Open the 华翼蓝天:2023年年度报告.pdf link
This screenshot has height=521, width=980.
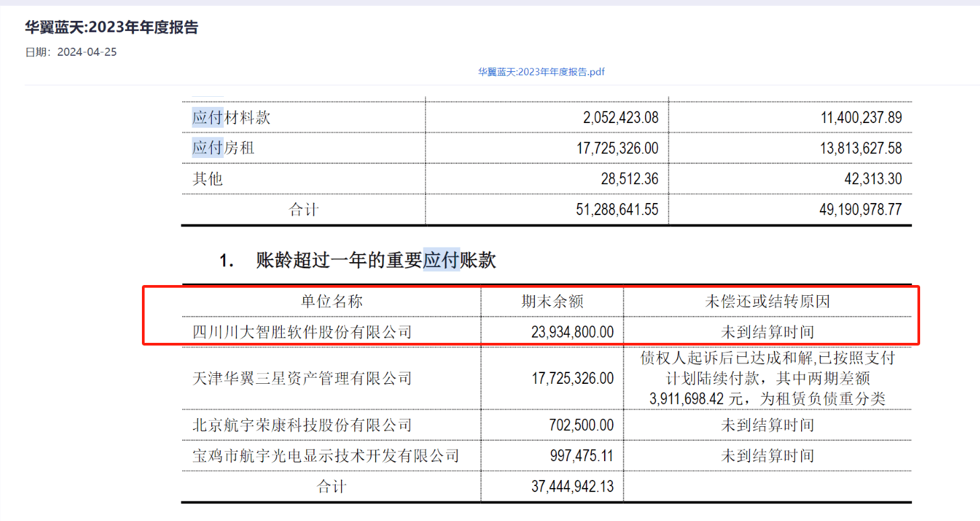541,72
